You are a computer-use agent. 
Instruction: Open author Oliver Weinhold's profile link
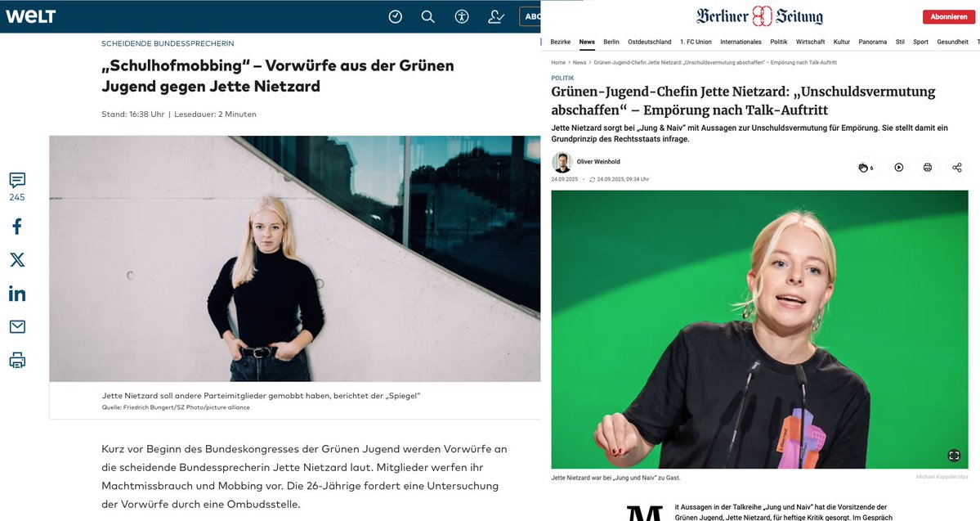click(x=598, y=161)
